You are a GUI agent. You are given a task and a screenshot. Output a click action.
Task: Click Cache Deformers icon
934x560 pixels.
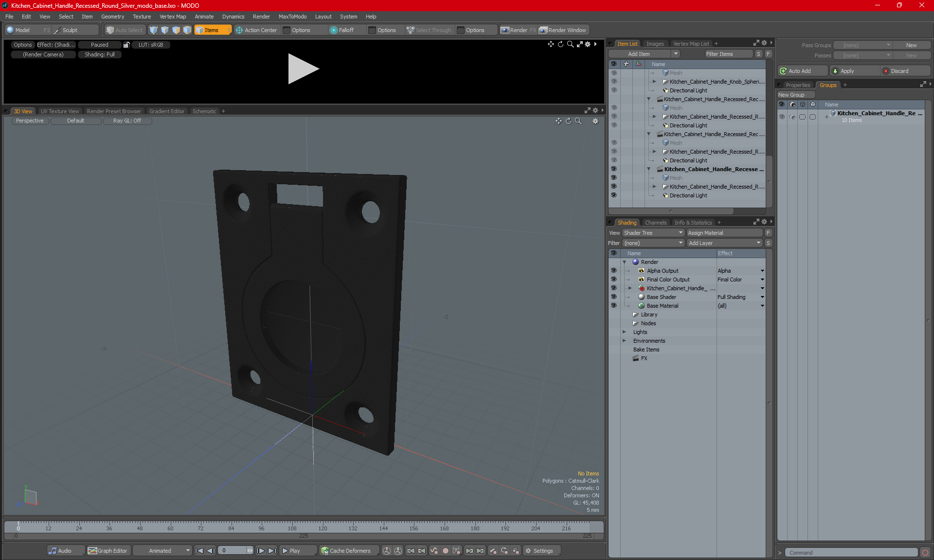[324, 551]
